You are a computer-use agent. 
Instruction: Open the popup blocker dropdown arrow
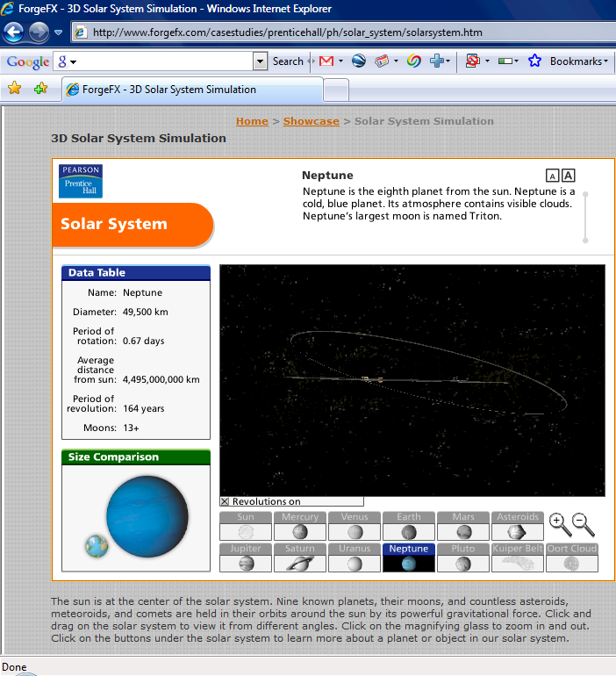487,61
